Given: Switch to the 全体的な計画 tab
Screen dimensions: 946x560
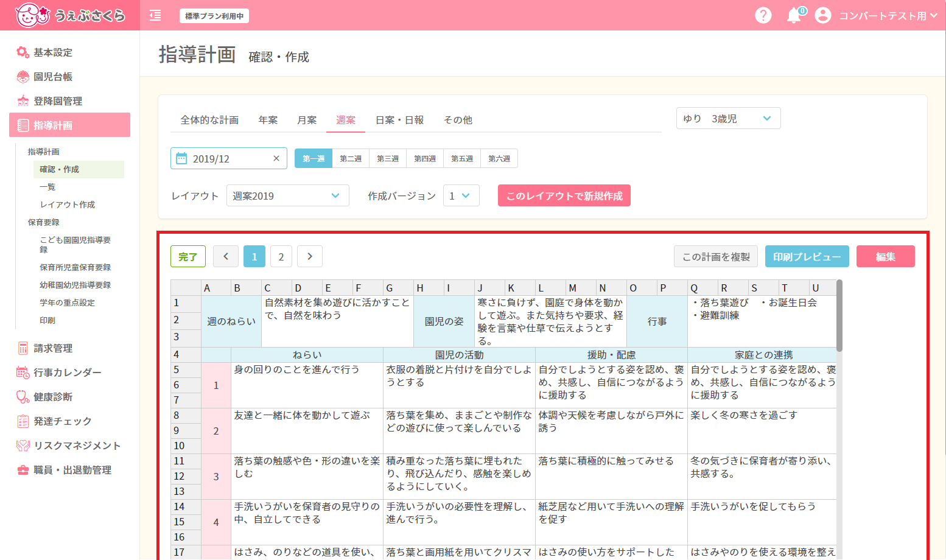Looking at the screenshot, I should 209,120.
